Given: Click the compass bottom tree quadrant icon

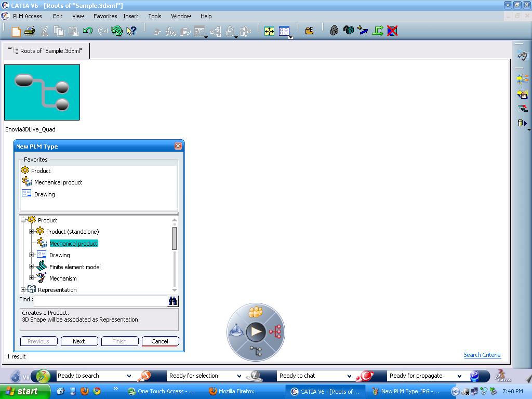Looking at the screenshot, I should pos(256,351).
